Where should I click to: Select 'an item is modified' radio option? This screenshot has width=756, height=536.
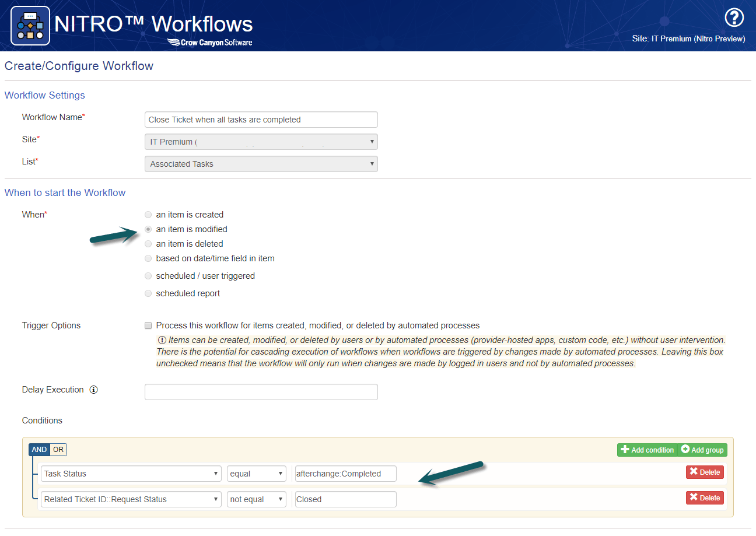148,229
